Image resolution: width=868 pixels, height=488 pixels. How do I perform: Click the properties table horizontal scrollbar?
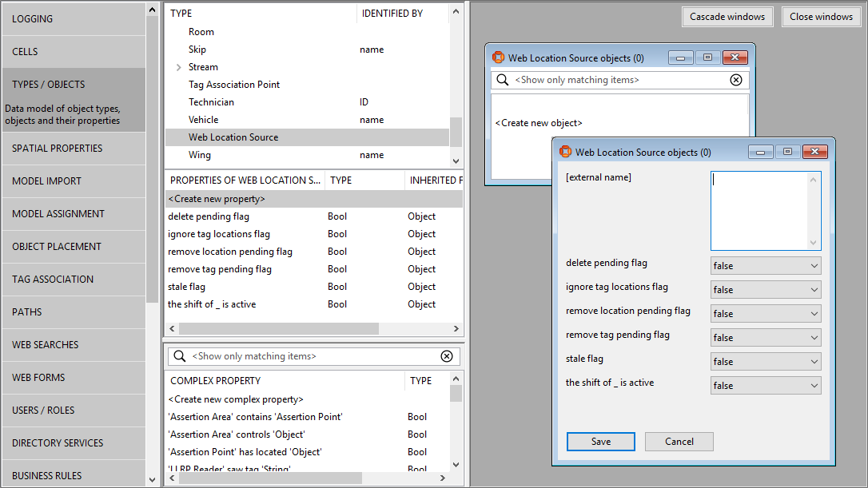pyautogui.click(x=279, y=328)
